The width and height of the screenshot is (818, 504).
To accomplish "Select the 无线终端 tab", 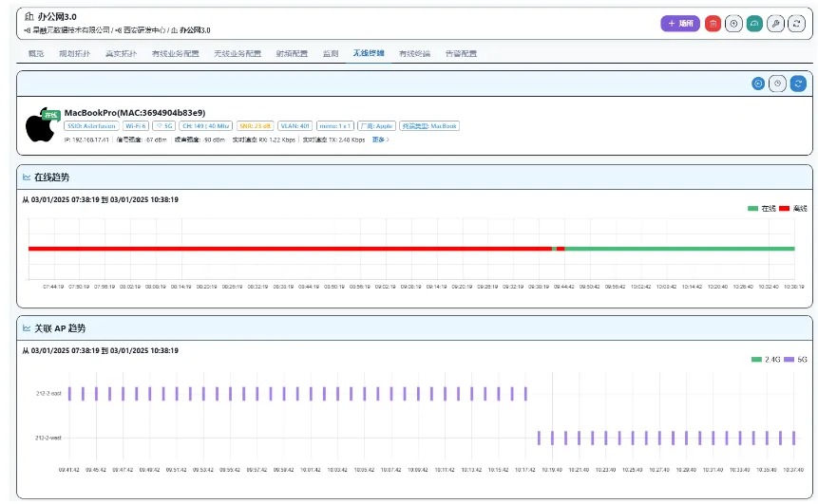I will pos(369,53).
